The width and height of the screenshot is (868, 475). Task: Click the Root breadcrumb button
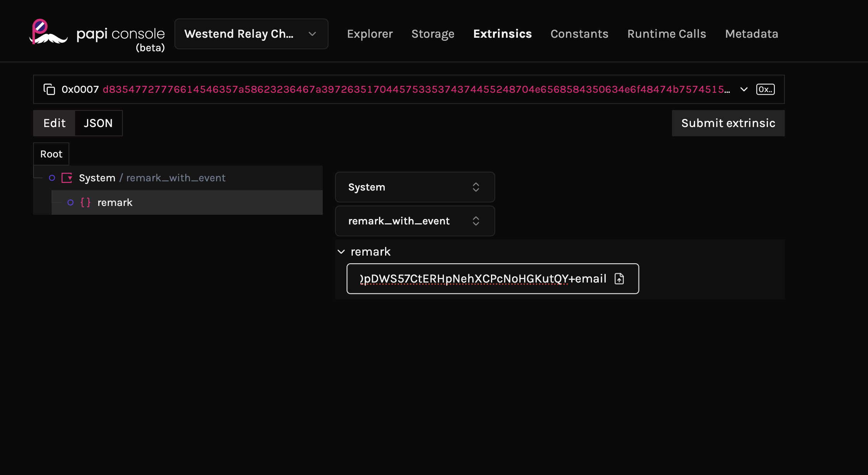tap(51, 154)
